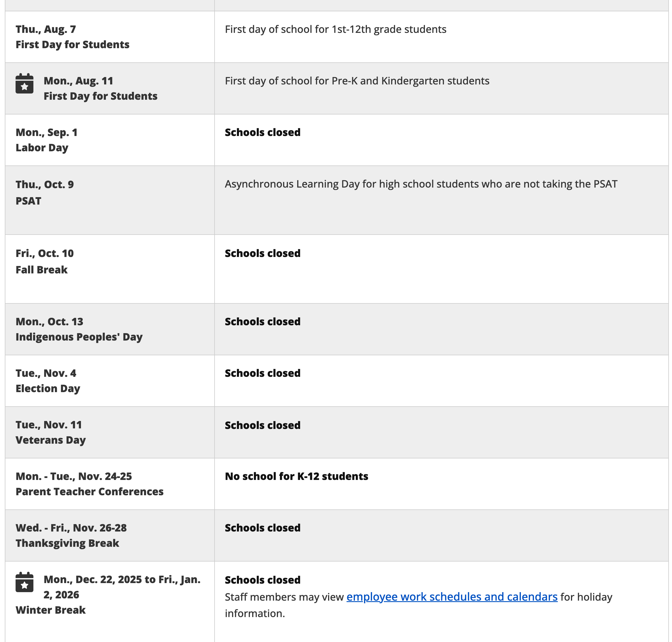Select the PSAT label under Oct. 9
Image resolution: width=672 pixels, height=642 pixels.
coord(28,201)
